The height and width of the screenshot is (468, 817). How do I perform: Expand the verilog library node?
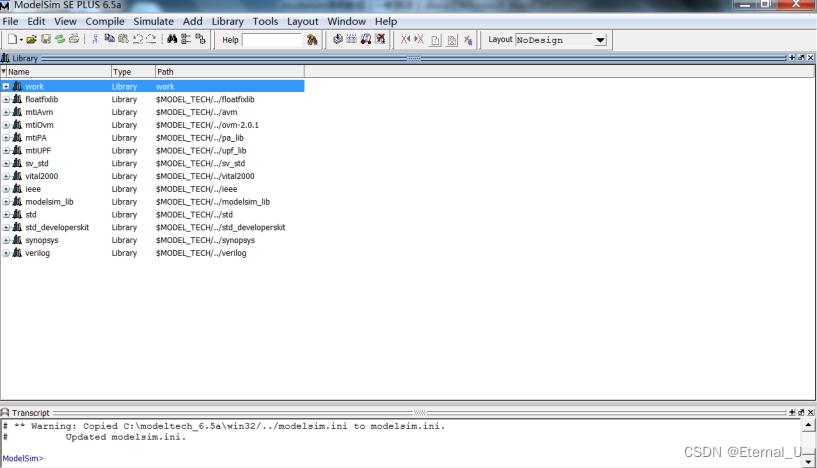point(6,253)
